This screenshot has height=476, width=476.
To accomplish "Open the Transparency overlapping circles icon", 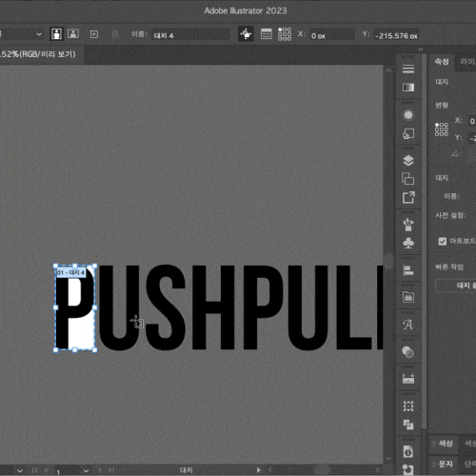I will [x=407, y=352].
